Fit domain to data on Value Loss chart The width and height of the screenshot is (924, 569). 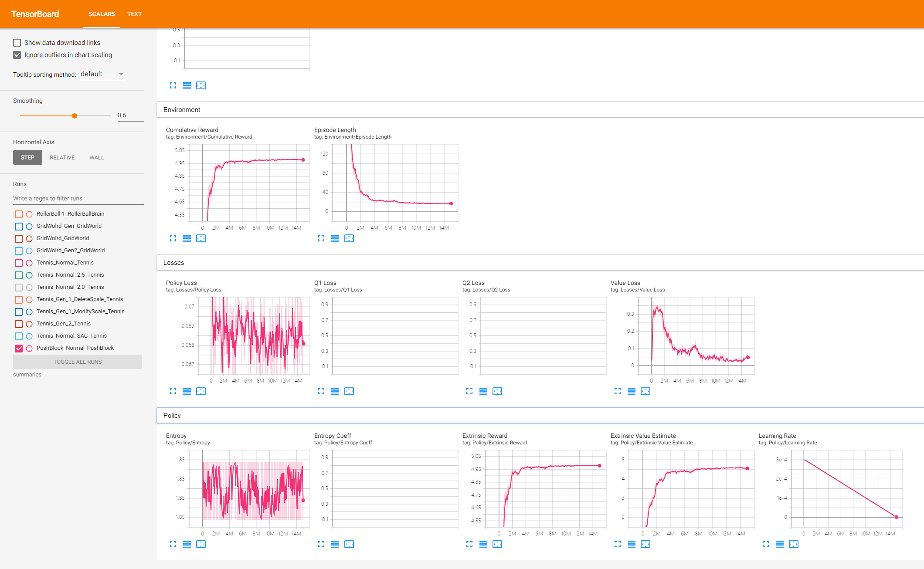(645, 391)
